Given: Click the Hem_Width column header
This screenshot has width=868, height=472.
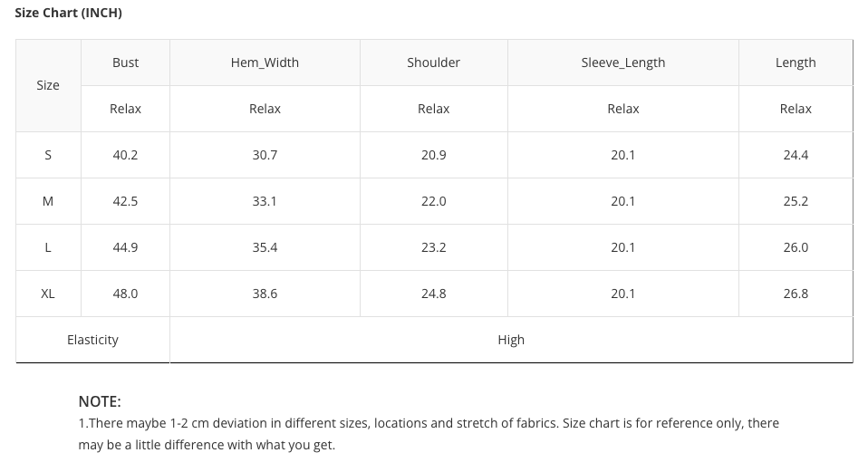Looking at the screenshot, I should tap(265, 63).
